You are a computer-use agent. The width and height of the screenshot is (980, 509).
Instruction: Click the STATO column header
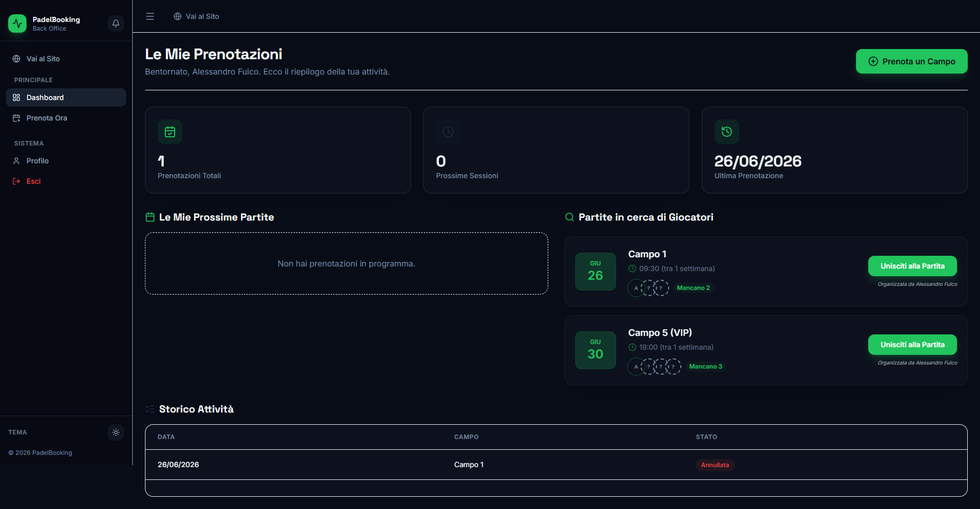(x=706, y=437)
